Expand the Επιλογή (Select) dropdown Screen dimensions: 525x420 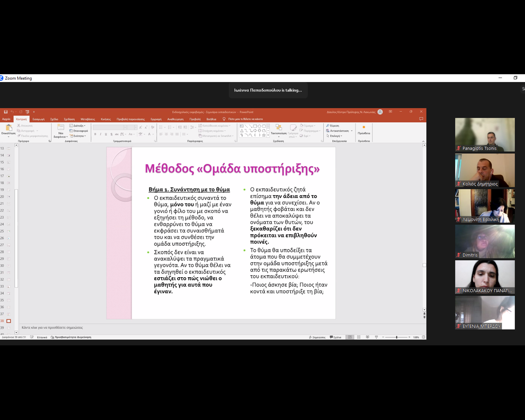335,136
